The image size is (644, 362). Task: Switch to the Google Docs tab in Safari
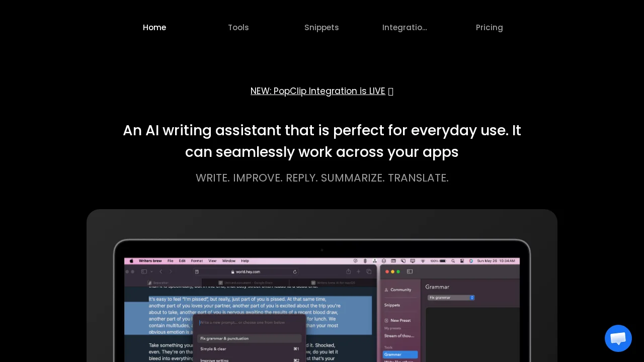pyautogui.click(x=247, y=283)
